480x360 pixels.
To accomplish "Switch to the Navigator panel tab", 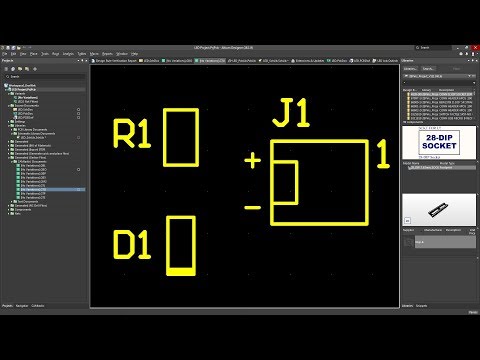I will tap(22, 306).
